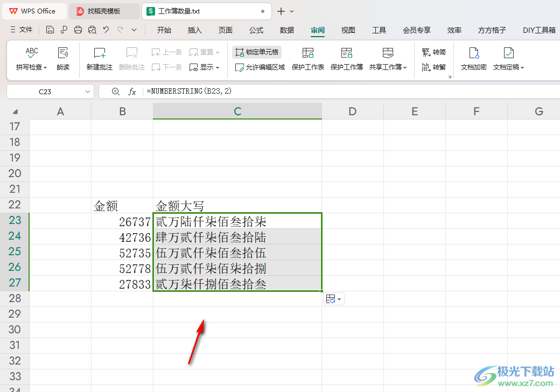Open the DIY工具箱 tab
This screenshot has height=392, width=560.
539,30
